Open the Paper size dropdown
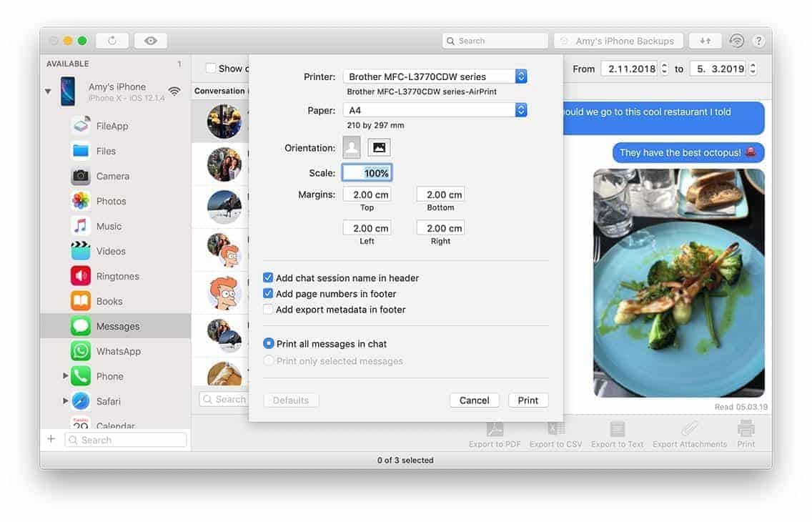The image size is (812, 522). click(x=435, y=110)
